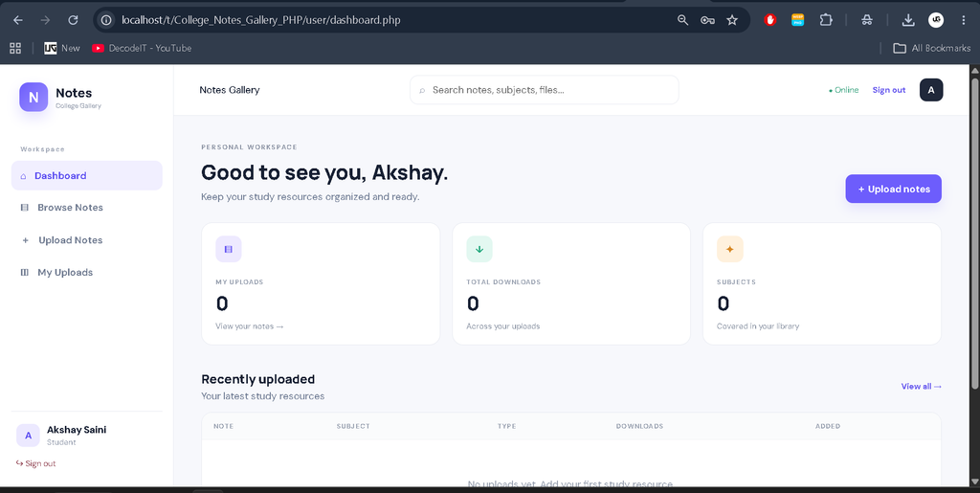Click the Online status indicator
The width and height of the screenshot is (980, 493).
pos(843,90)
